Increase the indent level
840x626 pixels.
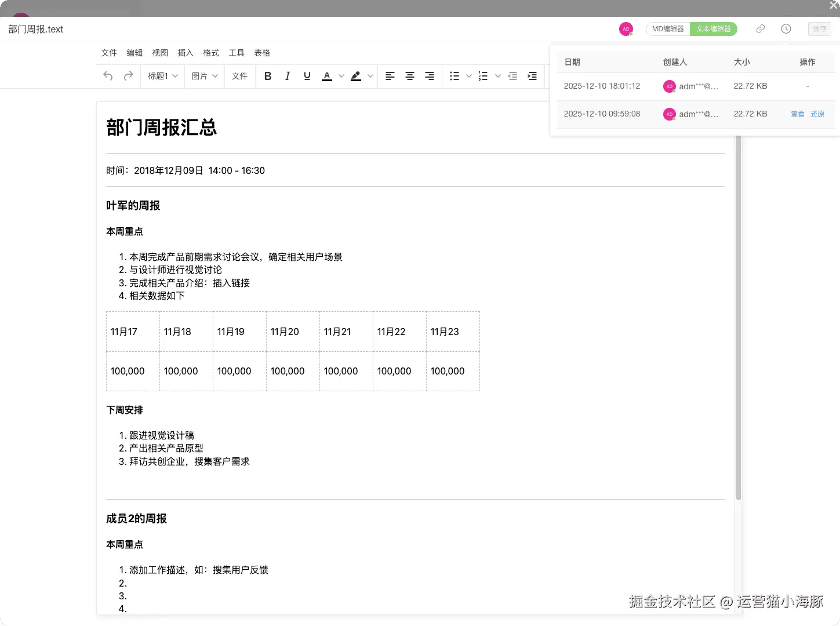(x=532, y=76)
